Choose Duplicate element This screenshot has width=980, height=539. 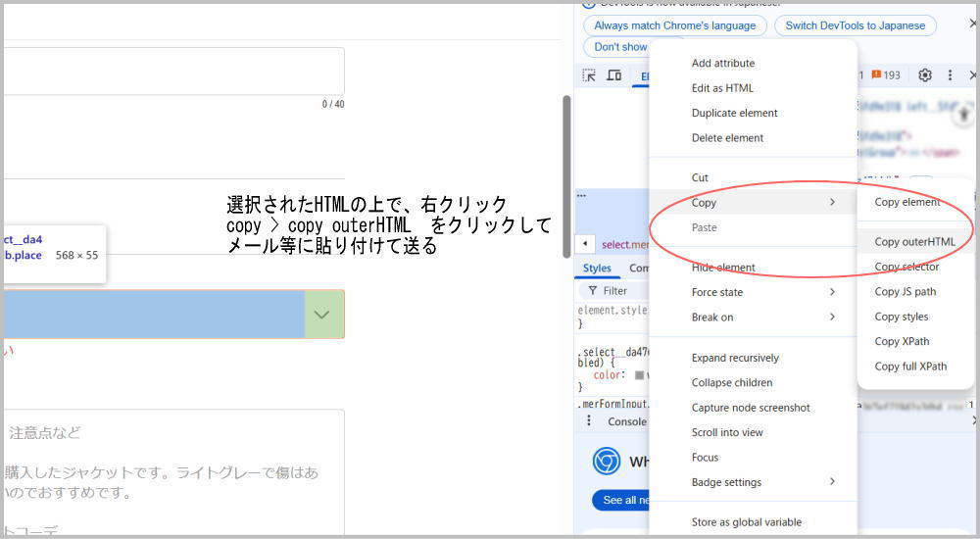pyautogui.click(x=734, y=113)
